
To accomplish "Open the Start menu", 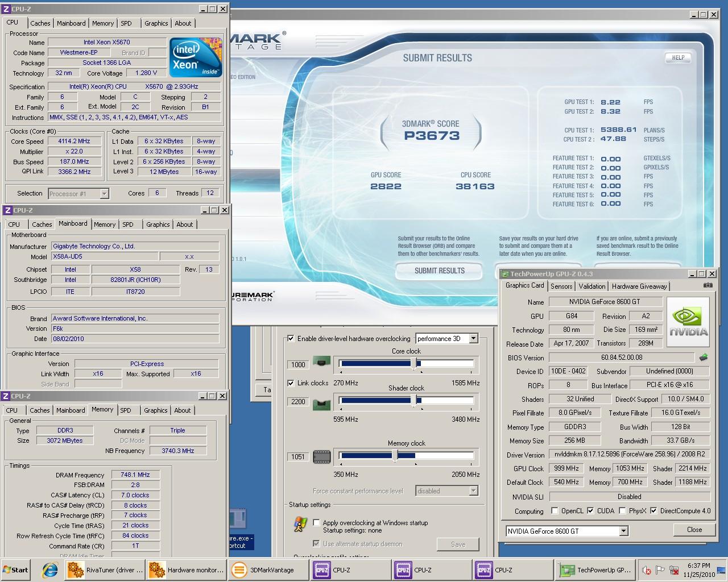I will (16, 570).
